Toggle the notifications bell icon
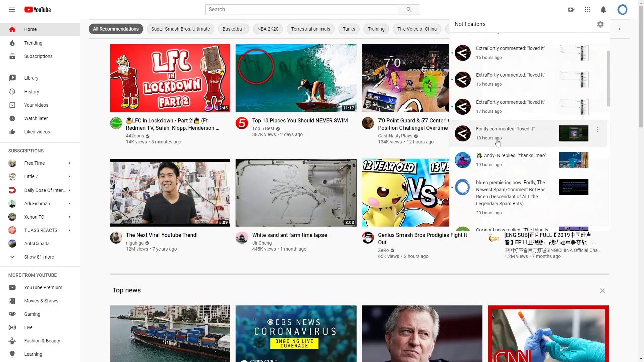Viewport: 644px width, 362px height. coord(603,10)
